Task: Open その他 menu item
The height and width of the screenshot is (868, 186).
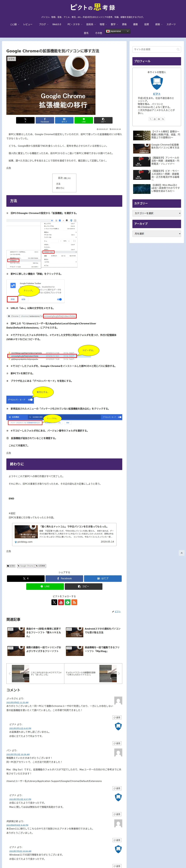Action: pos(98,33)
